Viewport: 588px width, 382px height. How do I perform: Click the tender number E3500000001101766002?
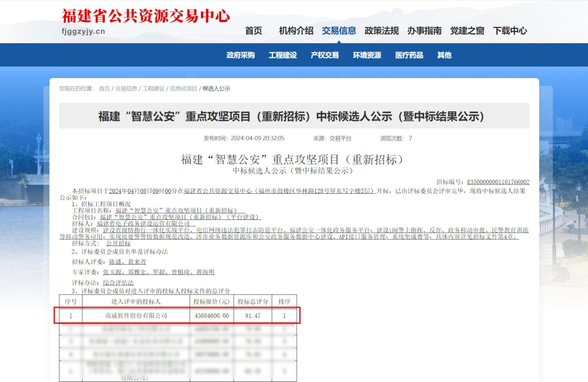tap(498, 182)
